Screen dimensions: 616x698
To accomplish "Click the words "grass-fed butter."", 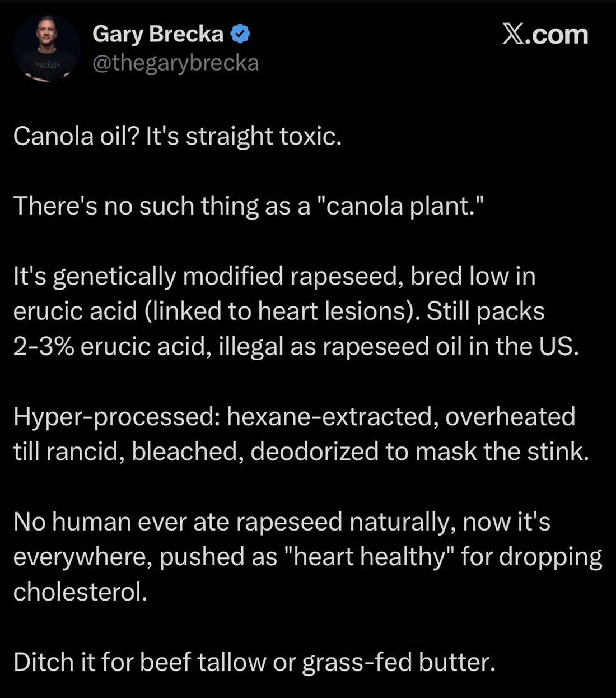I will pyautogui.click(x=398, y=662).
